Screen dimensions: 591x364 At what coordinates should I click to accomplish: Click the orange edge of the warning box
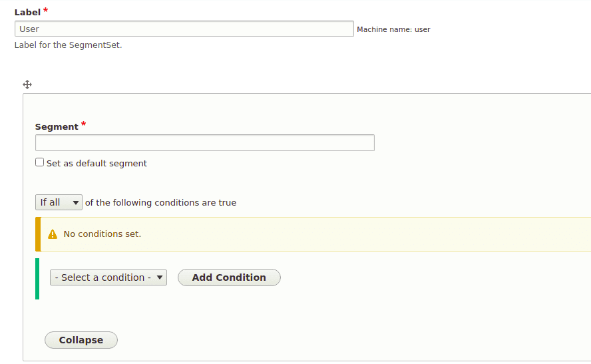38,234
